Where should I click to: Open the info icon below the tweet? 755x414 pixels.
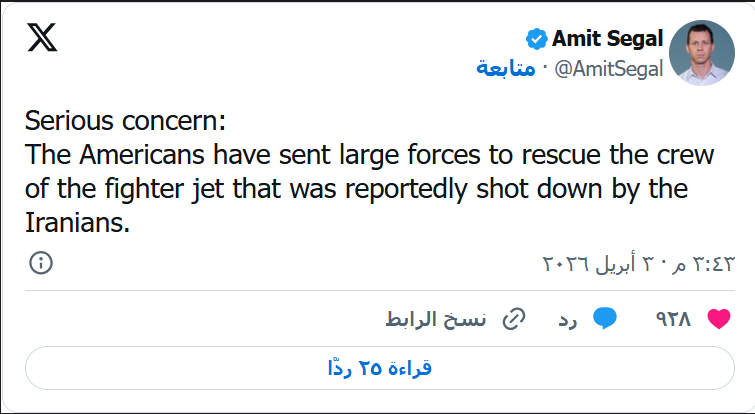pos(41,263)
